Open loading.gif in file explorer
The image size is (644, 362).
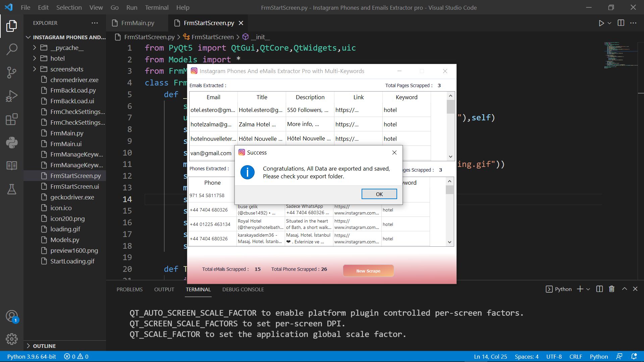[x=65, y=229]
